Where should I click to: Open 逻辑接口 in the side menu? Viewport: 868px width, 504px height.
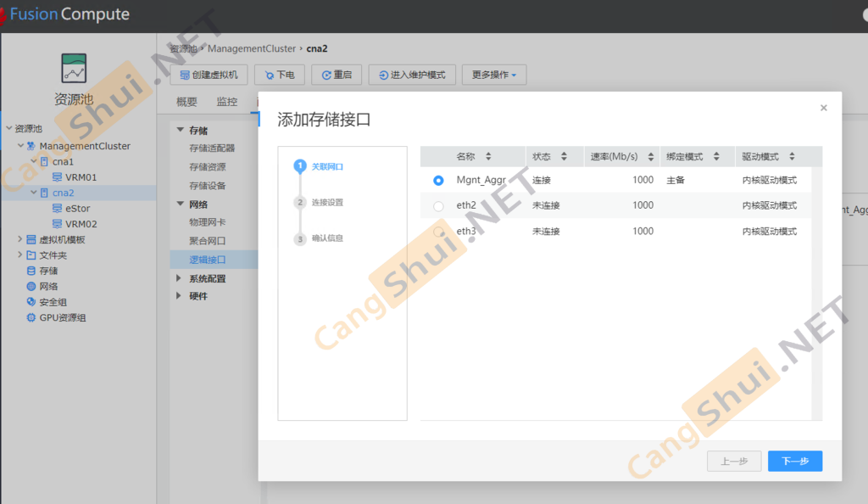coord(208,260)
